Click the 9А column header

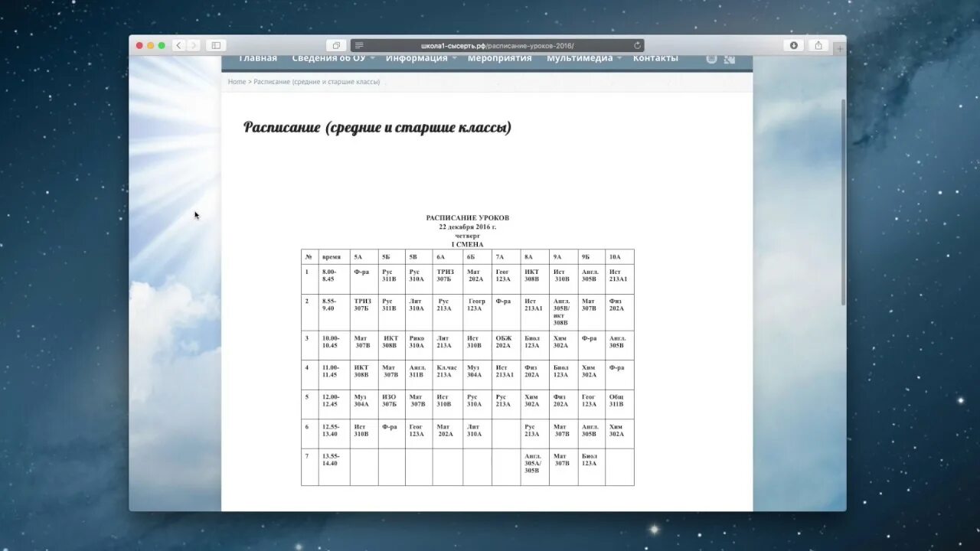(563, 257)
